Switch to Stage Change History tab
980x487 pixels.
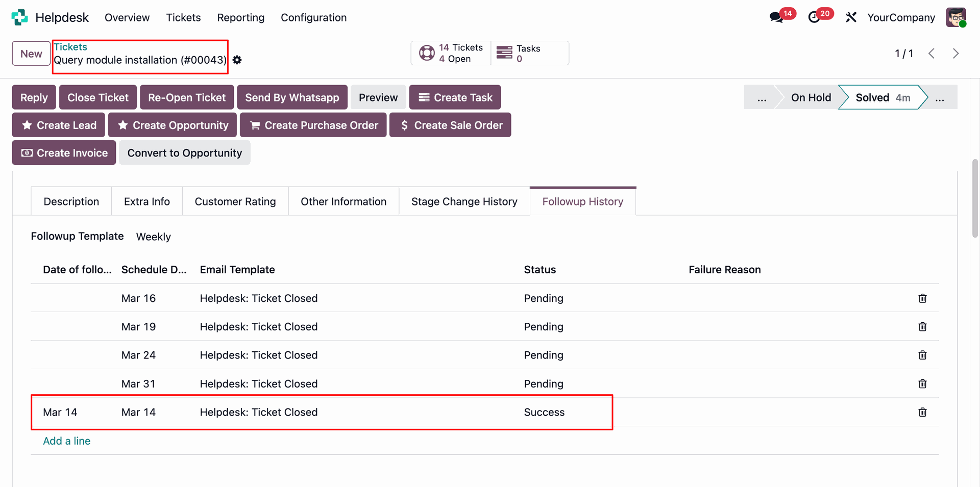click(464, 201)
